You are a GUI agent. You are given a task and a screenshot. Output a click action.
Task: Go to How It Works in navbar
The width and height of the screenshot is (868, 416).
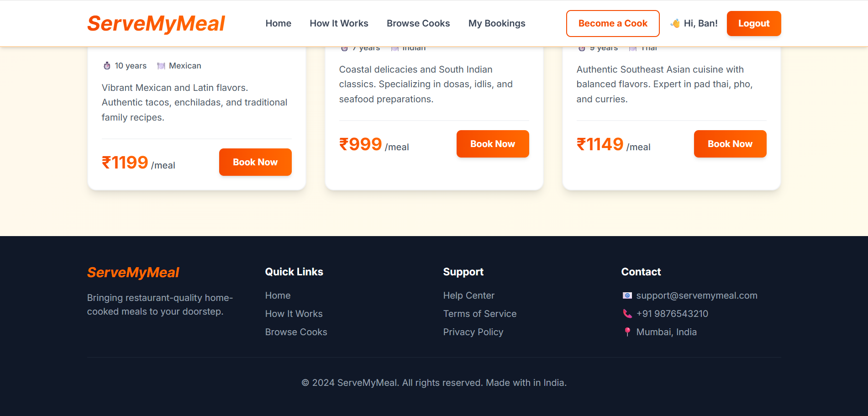click(339, 23)
